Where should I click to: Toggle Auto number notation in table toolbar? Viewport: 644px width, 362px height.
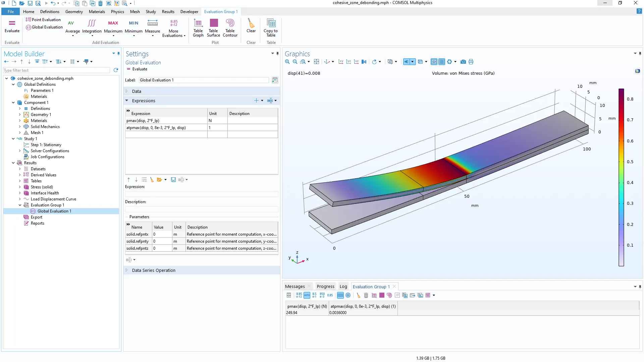[307, 295]
